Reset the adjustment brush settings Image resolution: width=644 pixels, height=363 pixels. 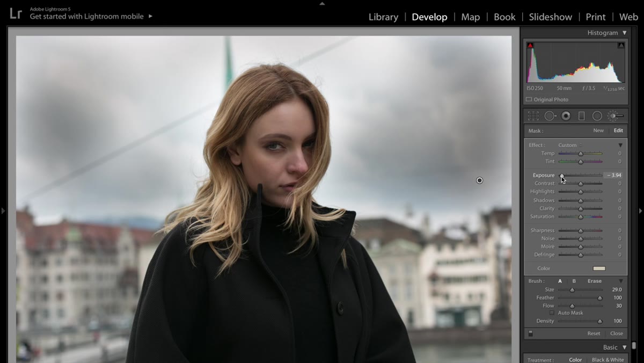coord(594,333)
